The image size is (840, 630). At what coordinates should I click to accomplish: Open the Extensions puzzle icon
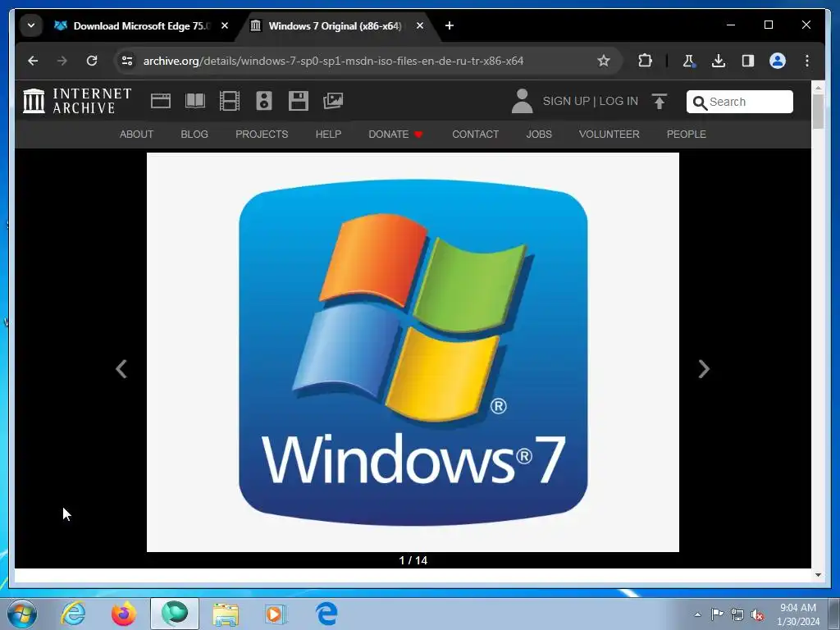[x=645, y=61]
